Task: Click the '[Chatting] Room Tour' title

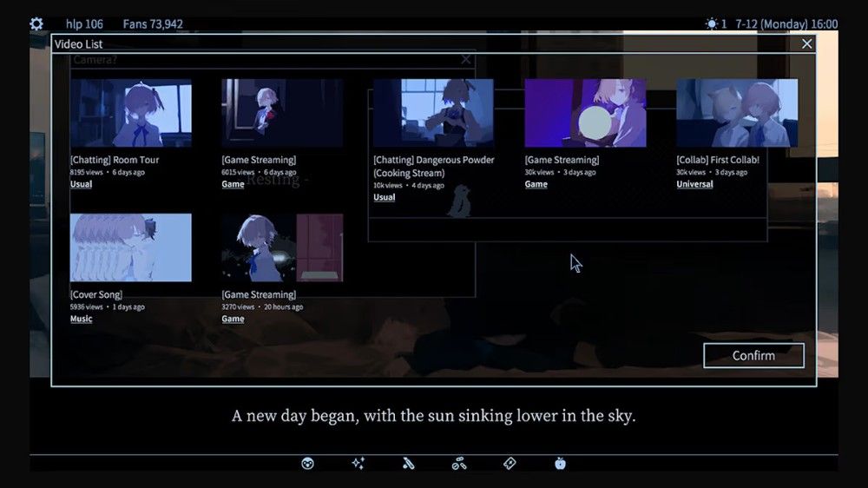Action: point(115,160)
